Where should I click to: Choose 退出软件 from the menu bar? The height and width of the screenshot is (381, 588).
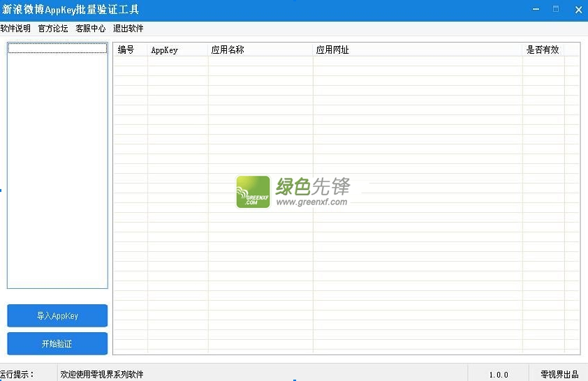point(128,29)
